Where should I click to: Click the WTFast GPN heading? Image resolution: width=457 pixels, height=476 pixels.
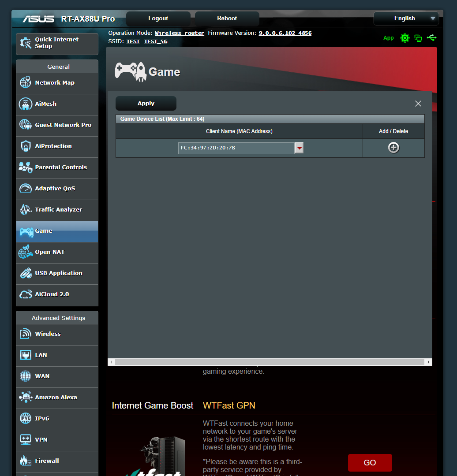pyautogui.click(x=229, y=405)
